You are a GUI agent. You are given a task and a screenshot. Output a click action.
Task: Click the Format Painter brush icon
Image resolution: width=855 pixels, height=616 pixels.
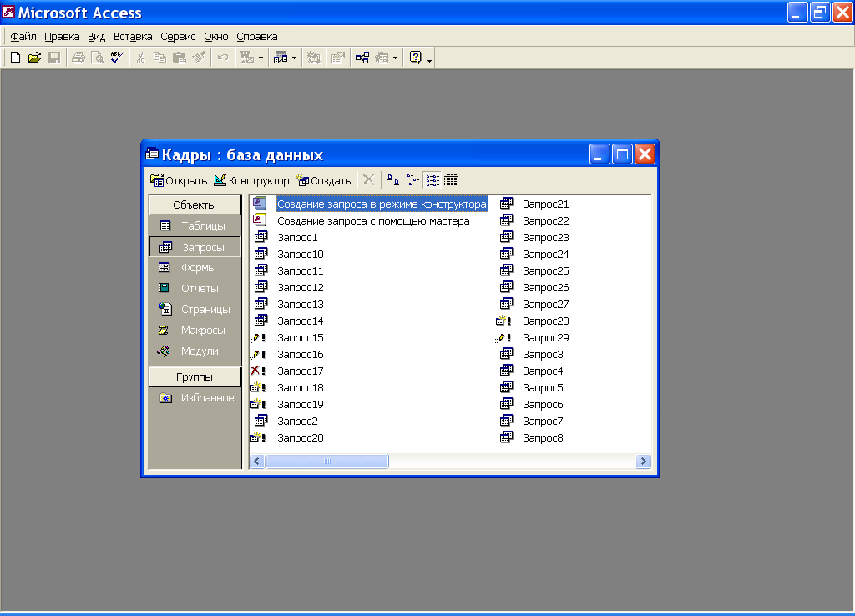click(x=199, y=58)
